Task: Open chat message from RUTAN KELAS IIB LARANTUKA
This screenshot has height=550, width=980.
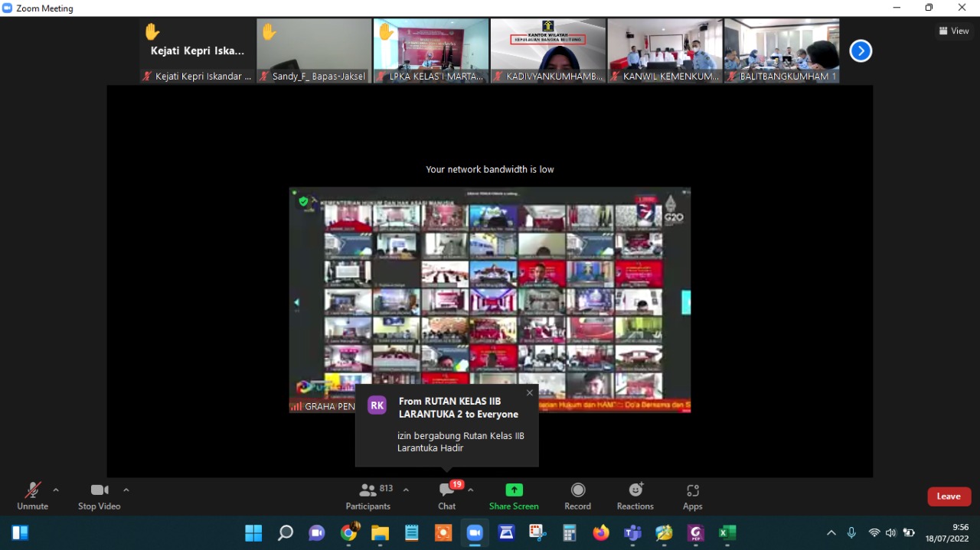Action: (x=447, y=425)
